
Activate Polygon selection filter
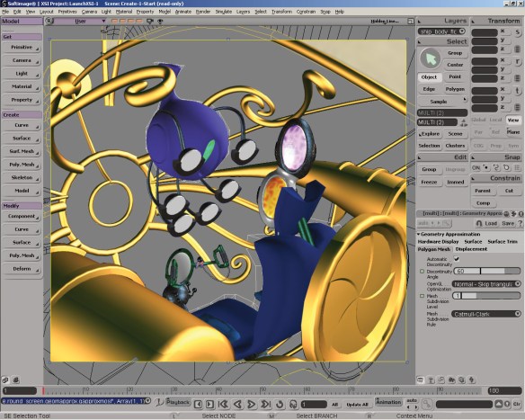tap(455, 89)
